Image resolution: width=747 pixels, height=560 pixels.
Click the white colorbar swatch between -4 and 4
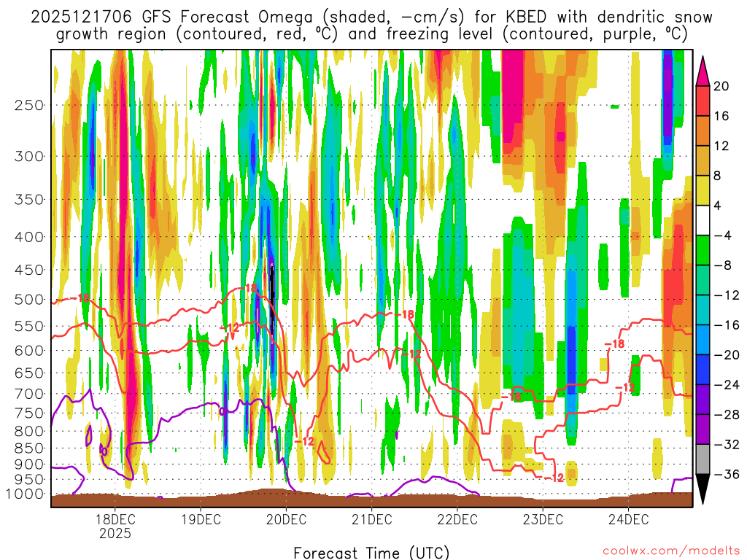[703, 220]
